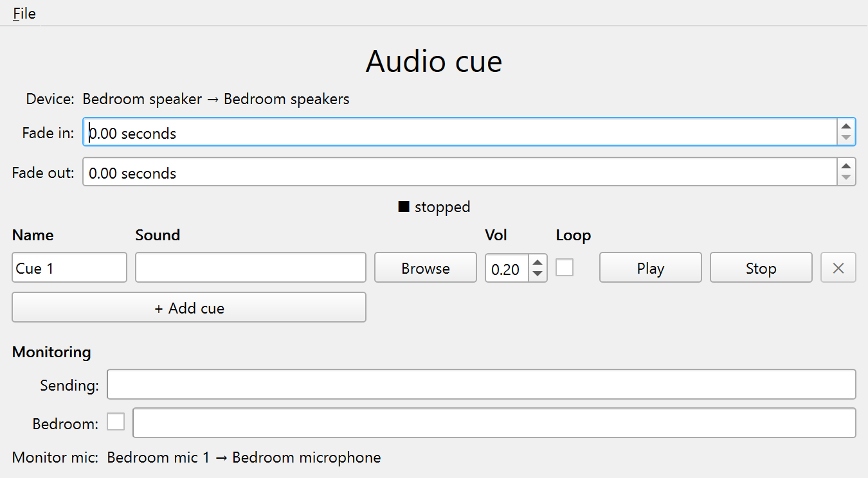Stop Cue 1 playback

coord(761,268)
